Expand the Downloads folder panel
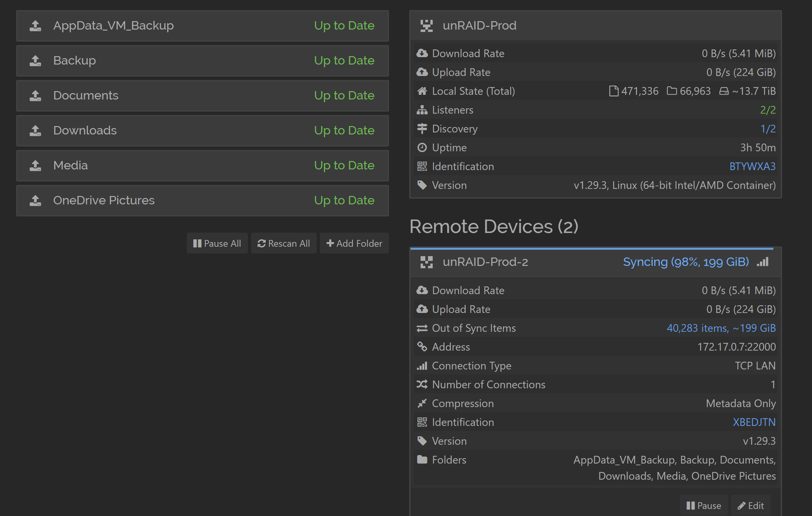This screenshot has height=516, width=812. pyautogui.click(x=202, y=131)
